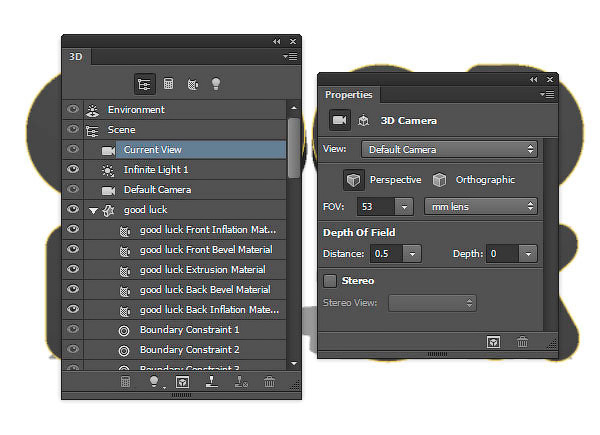Toggle visibility of Default Camera
Image resolution: width=600 pixels, height=435 pixels.
[73, 189]
